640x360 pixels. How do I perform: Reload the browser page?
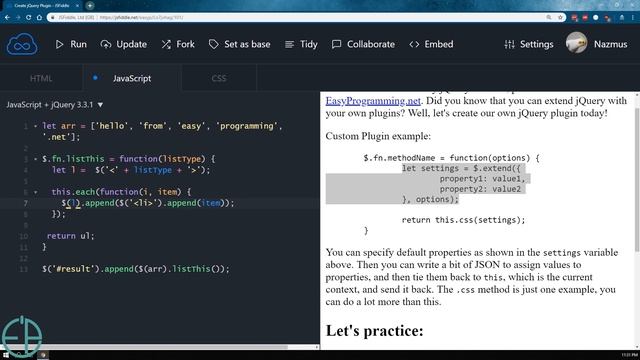point(29,18)
